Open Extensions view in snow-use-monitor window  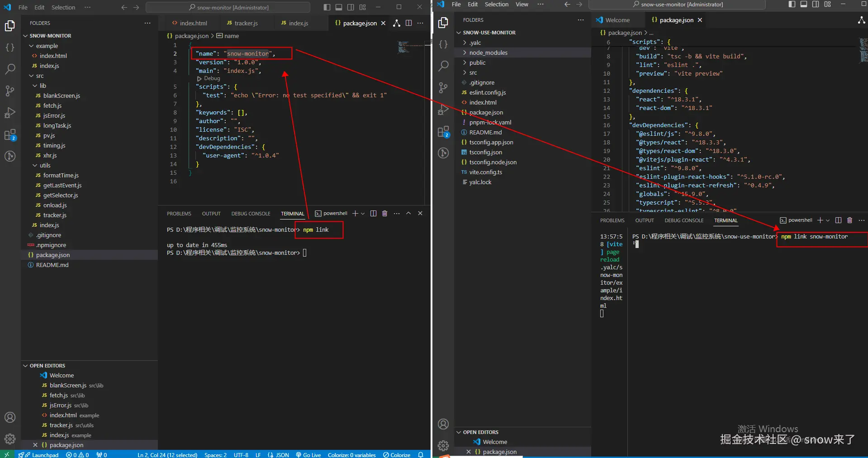pyautogui.click(x=443, y=132)
